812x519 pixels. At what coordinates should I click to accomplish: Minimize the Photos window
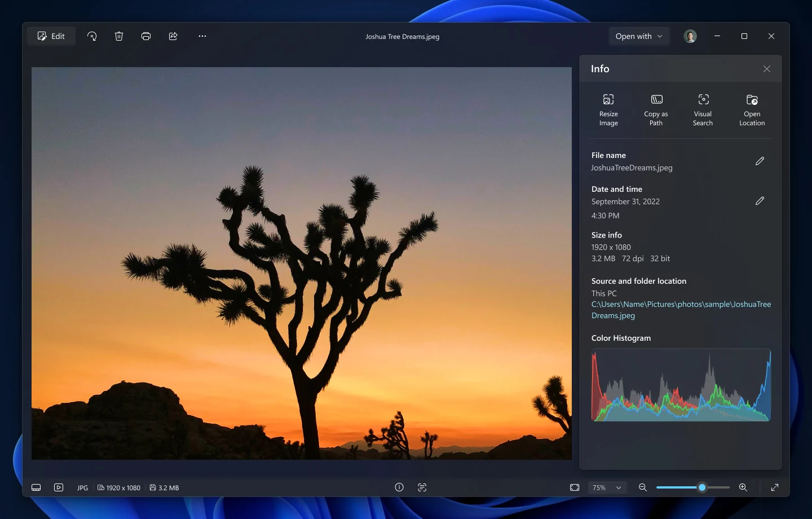(717, 36)
